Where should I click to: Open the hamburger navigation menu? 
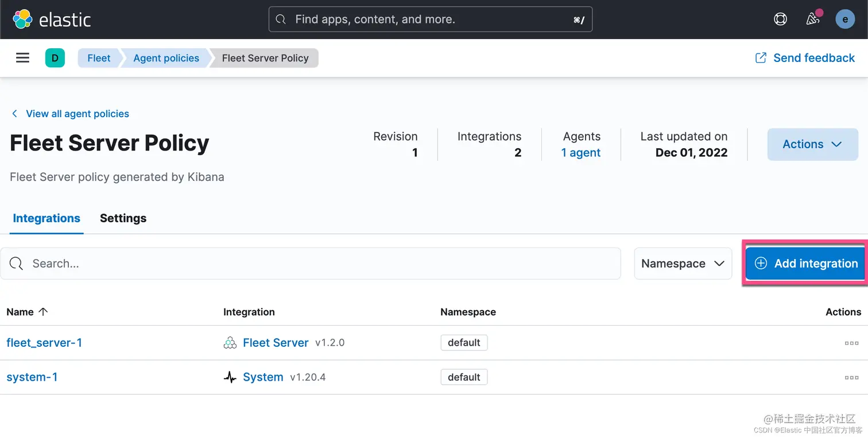pyautogui.click(x=22, y=58)
